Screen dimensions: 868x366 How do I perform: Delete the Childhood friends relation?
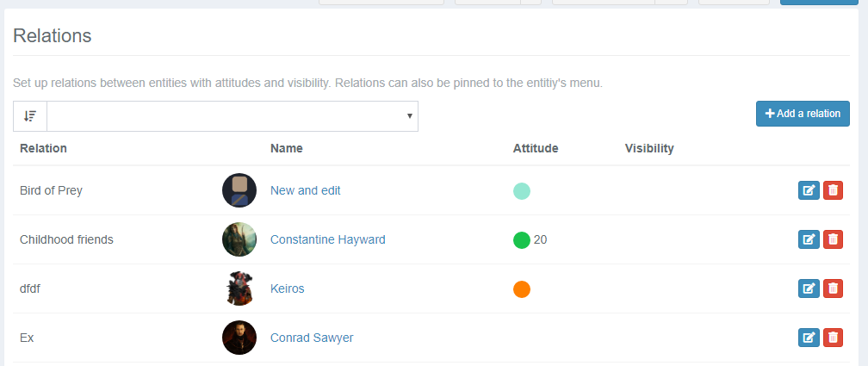pos(833,239)
